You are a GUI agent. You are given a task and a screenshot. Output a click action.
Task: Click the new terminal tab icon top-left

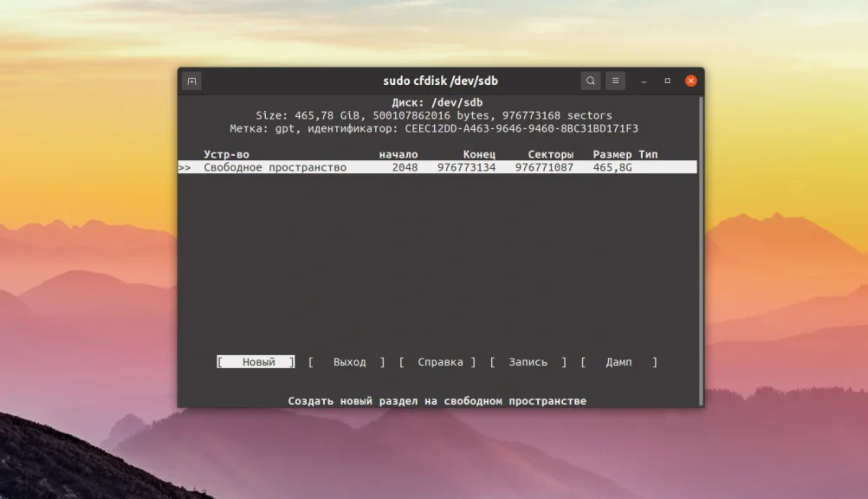191,80
